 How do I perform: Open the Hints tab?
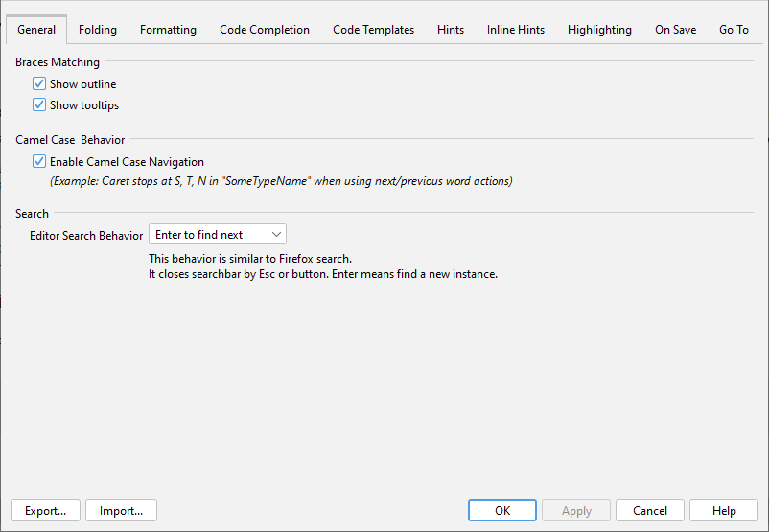point(451,30)
